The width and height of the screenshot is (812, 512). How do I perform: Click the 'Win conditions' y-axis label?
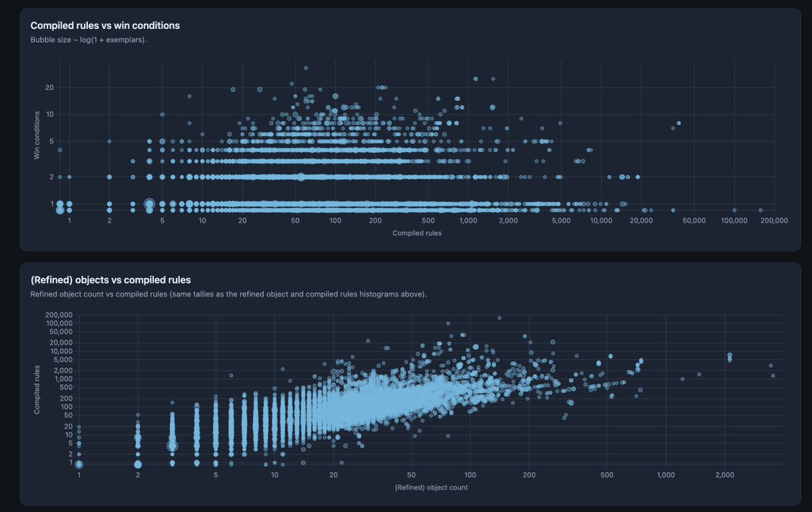[x=39, y=135]
